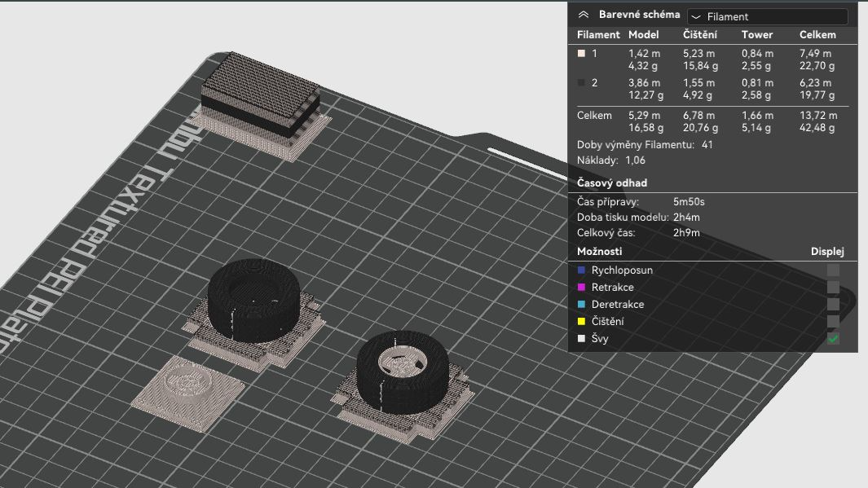This screenshot has width=868, height=488.
Task: Select the tire model containing a rim
Action: tap(403, 371)
